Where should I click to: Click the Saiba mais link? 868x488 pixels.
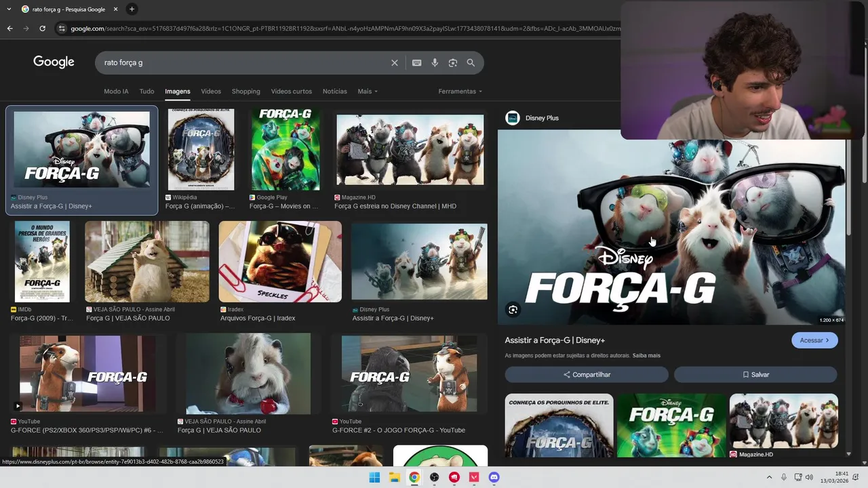tap(646, 355)
